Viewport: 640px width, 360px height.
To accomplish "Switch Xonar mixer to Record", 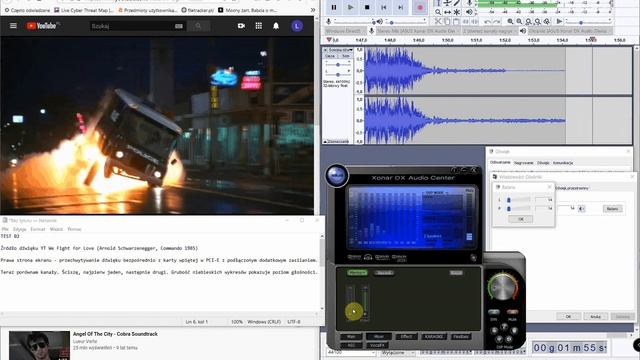I will pyautogui.click(x=384, y=273).
